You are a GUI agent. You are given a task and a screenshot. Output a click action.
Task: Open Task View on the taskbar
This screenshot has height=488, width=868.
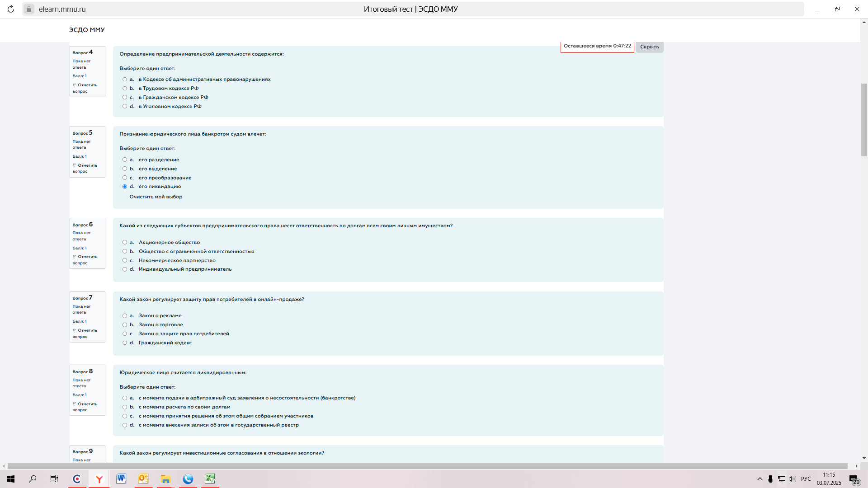coord(54,479)
